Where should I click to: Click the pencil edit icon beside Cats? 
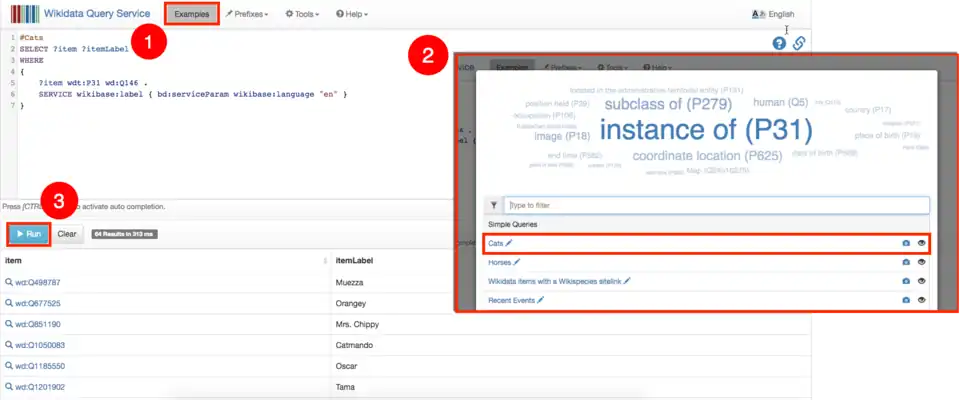pyautogui.click(x=509, y=243)
